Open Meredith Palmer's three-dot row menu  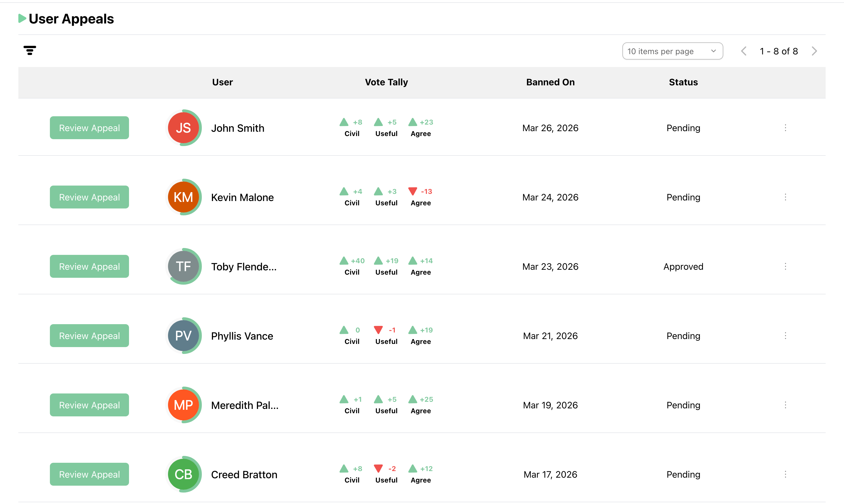pos(785,405)
